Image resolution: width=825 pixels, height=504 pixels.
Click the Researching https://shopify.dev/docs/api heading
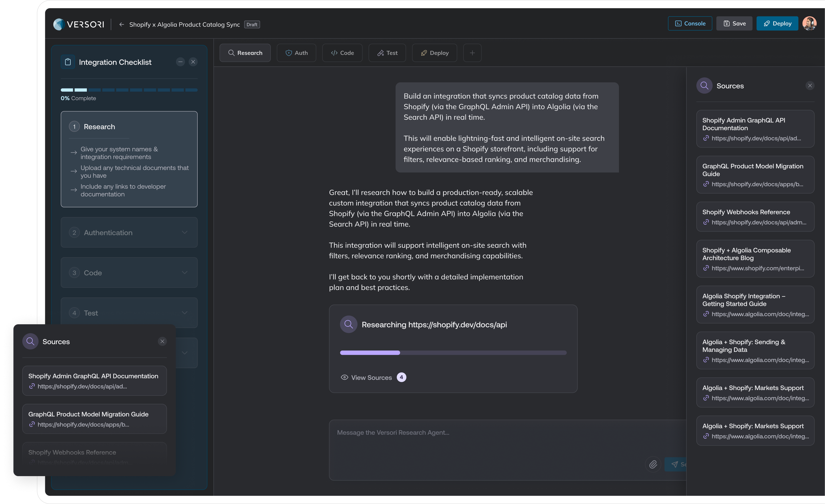(x=434, y=325)
